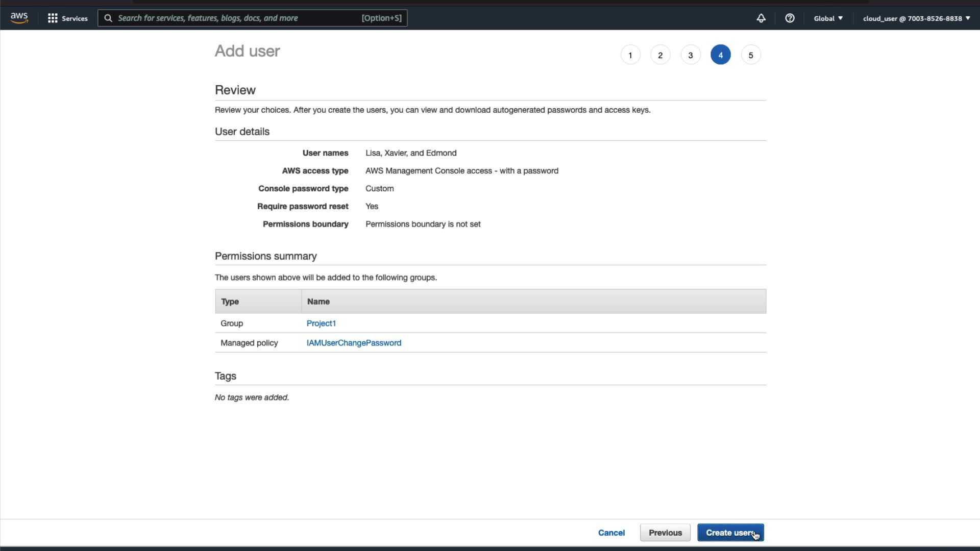Jump to wizard step 5 circle
The image size is (980, 551).
pos(750,55)
